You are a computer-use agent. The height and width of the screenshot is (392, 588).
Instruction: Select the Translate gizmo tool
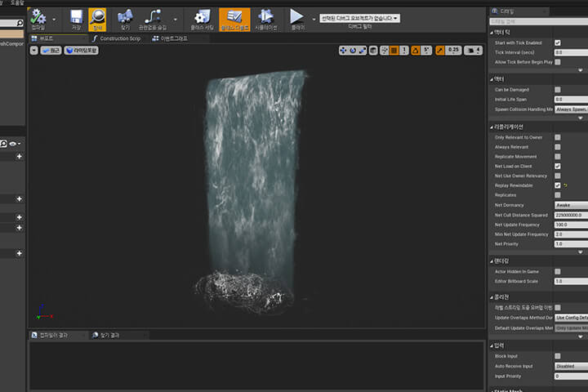coord(343,51)
